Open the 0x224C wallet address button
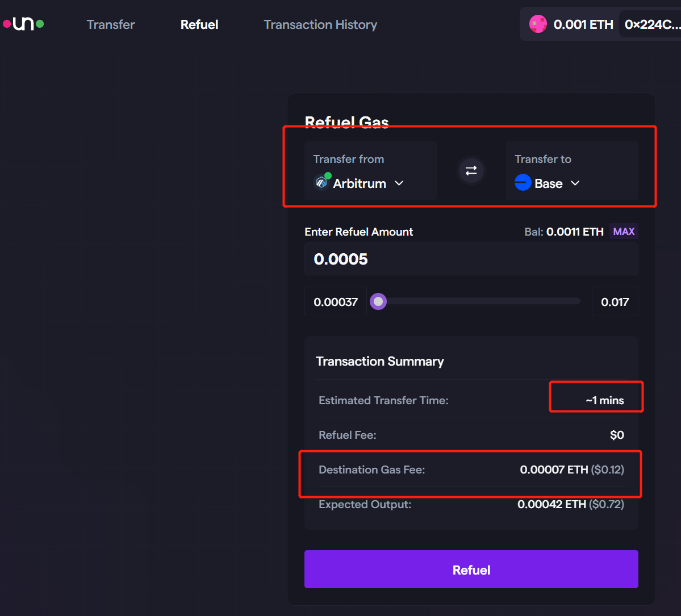The width and height of the screenshot is (681, 616). pyautogui.click(x=651, y=24)
